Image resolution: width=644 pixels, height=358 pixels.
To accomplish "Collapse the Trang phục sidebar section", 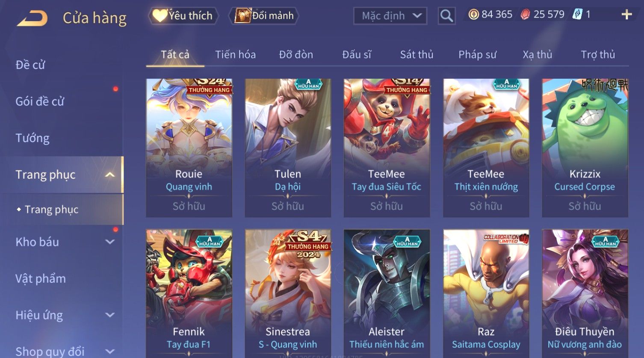I will [x=110, y=175].
